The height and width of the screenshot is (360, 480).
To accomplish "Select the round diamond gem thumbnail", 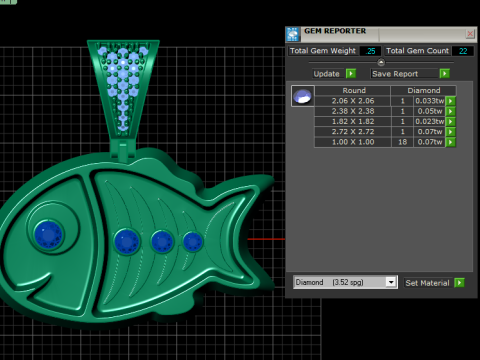I will coord(302,96).
